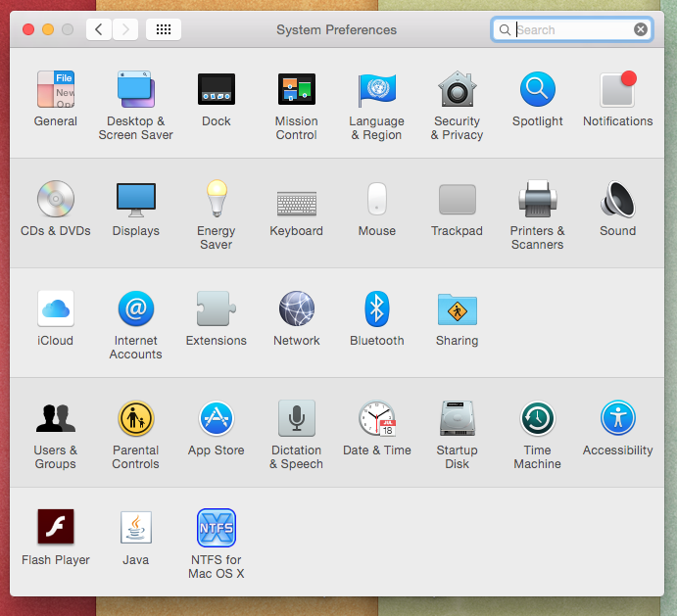Click the back navigation arrow button
This screenshot has height=616, width=677.
[99, 29]
